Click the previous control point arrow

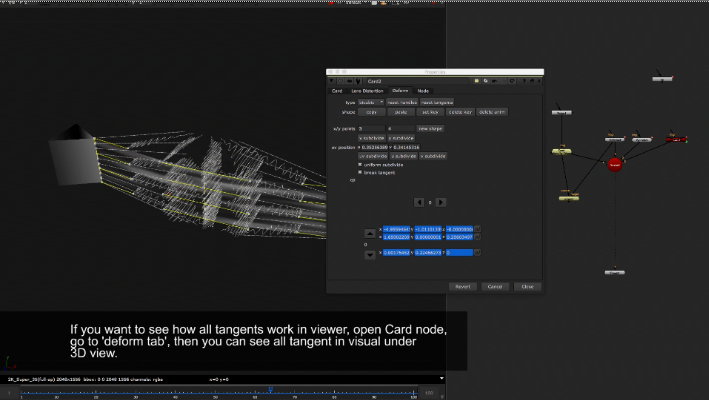420,201
